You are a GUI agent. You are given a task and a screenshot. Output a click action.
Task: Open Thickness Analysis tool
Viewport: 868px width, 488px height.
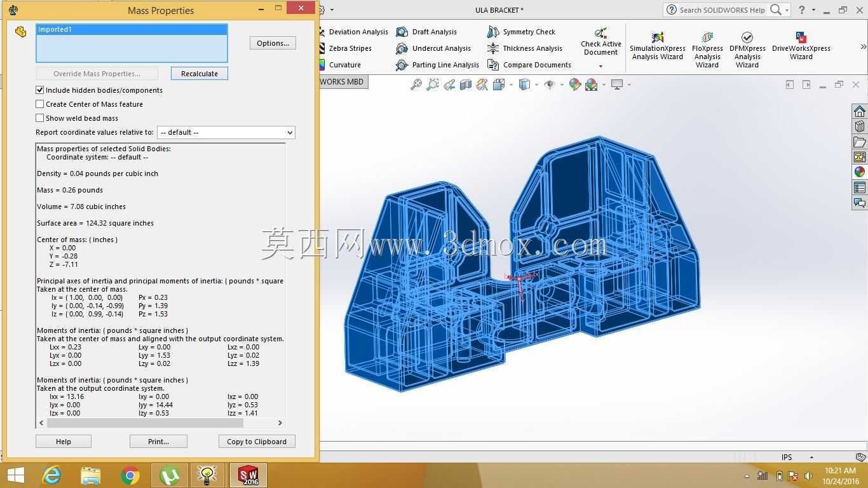pyautogui.click(x=525, y=48)
